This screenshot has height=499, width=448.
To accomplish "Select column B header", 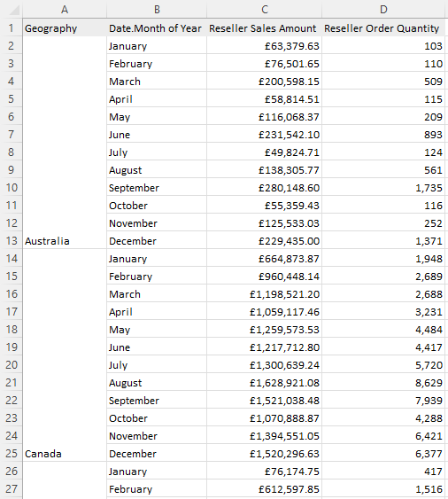I will [157, 10].
